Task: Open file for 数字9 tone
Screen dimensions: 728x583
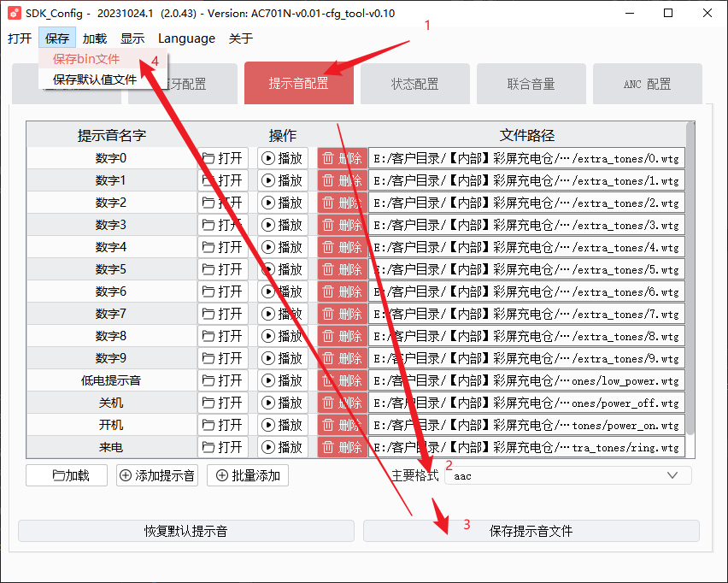Action: 223,358
